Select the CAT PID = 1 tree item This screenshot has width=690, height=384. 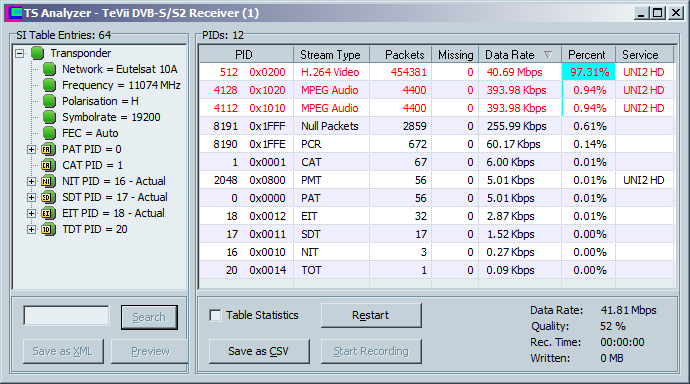point(92,165)
